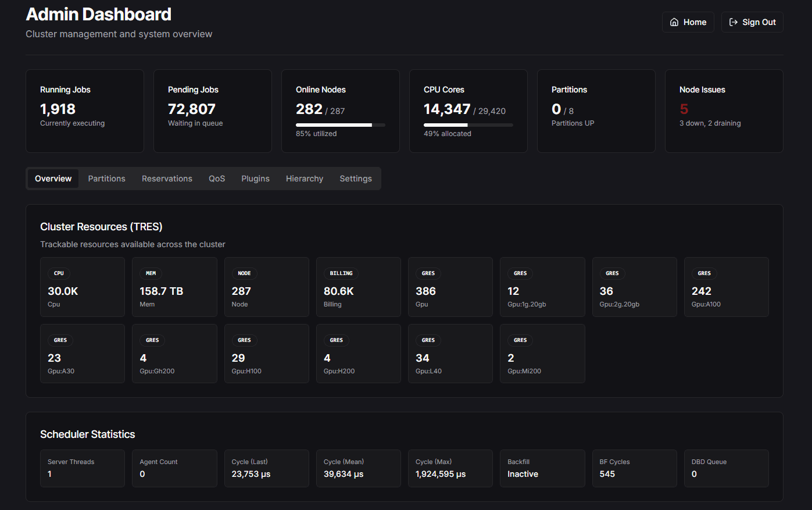Viewport: 812px width, 510px height.
Task: Click the Home button
Action: [x=688, y=22]
